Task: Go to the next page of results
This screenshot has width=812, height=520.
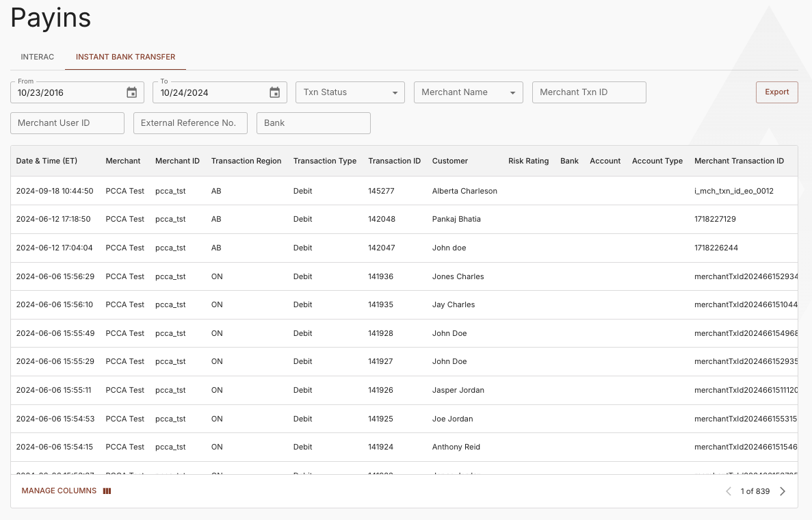Action: tap(783, 491)
